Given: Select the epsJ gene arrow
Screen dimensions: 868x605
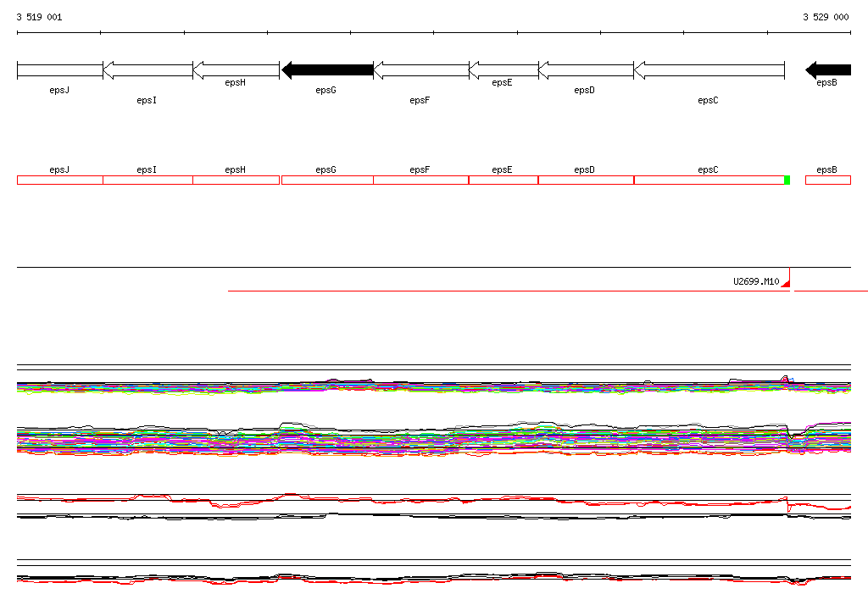Looking at the screenshot, I should (60, 70).
